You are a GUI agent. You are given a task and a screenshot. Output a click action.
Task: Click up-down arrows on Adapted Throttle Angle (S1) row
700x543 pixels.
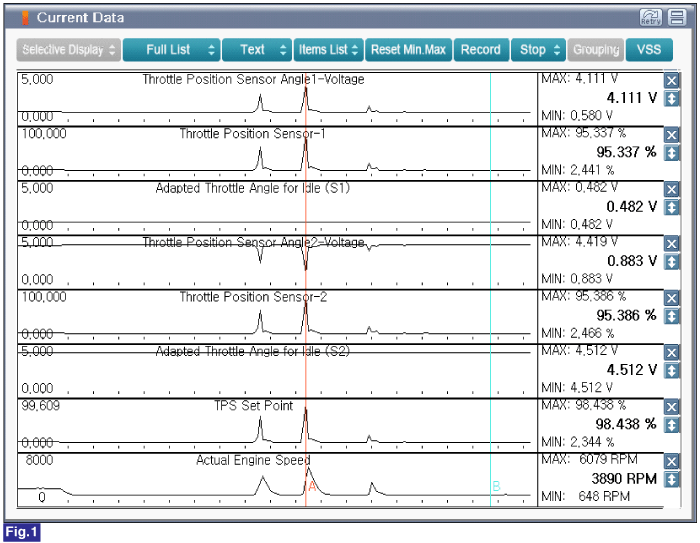click(x=671, y=208)
